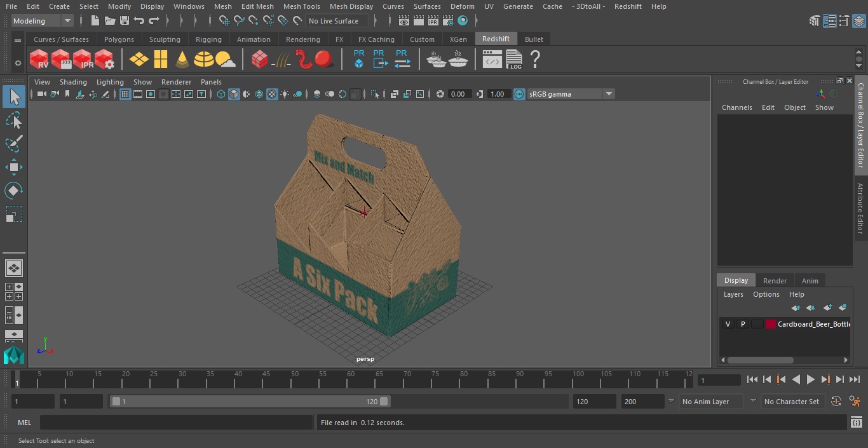Open the viewport Panels menu

pos(211,82)
